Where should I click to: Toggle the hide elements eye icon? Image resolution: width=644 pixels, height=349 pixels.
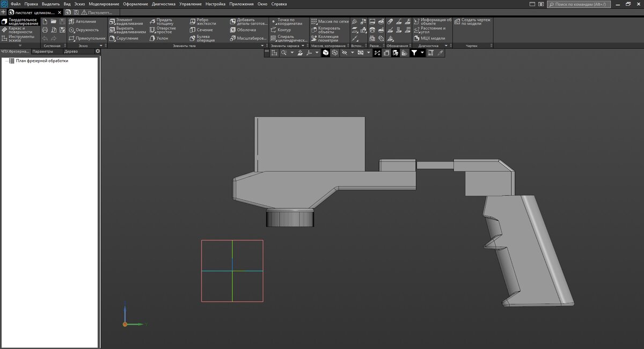344,53
